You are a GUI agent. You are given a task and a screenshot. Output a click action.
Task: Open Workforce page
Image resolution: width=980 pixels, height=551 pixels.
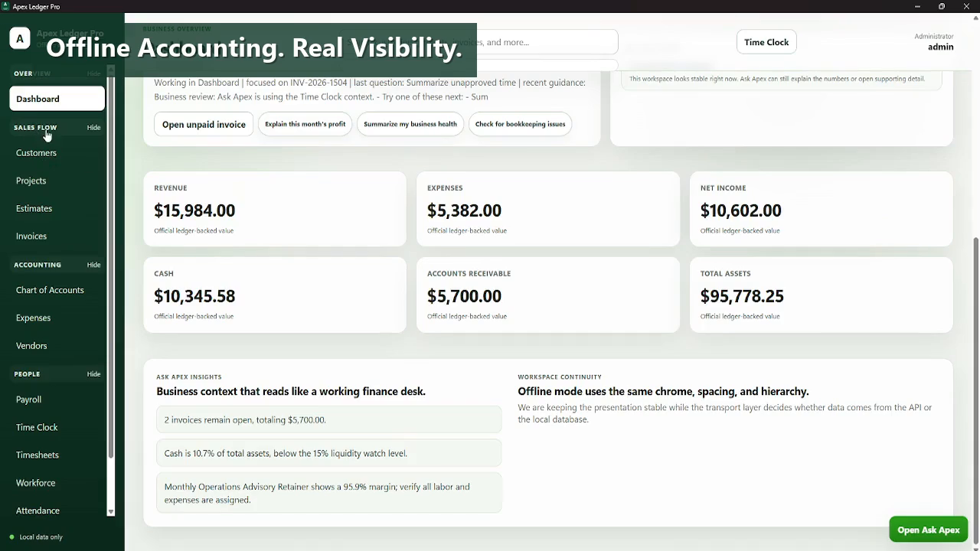[x=57, y=483]
